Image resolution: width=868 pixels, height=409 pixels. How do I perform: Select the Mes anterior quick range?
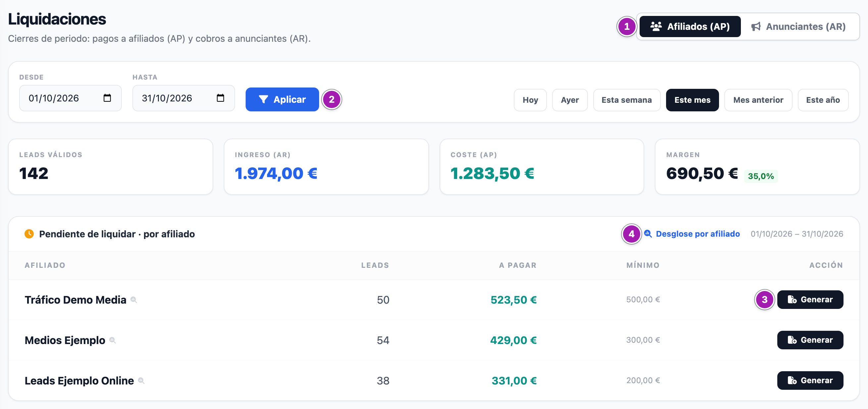coord(758,100)
